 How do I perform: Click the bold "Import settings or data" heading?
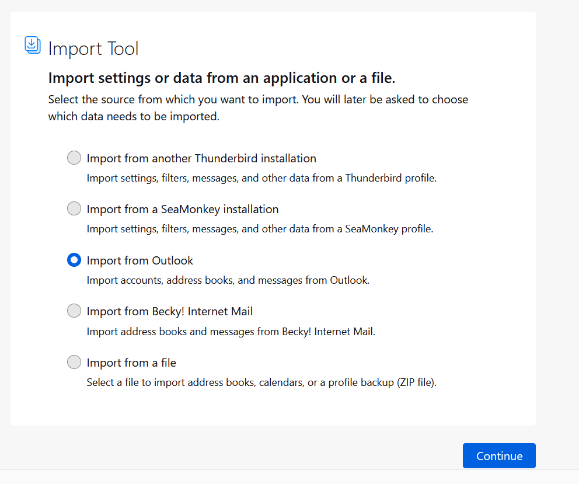pyautogui.click(x=222, y=78)
